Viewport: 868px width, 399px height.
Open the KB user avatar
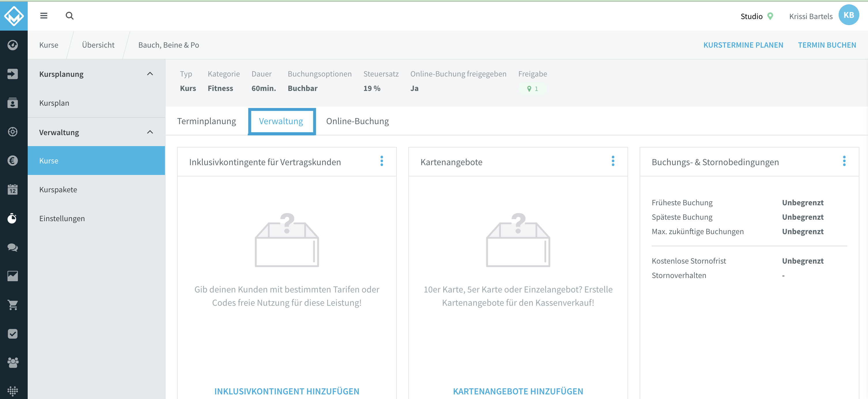point(848,15)
